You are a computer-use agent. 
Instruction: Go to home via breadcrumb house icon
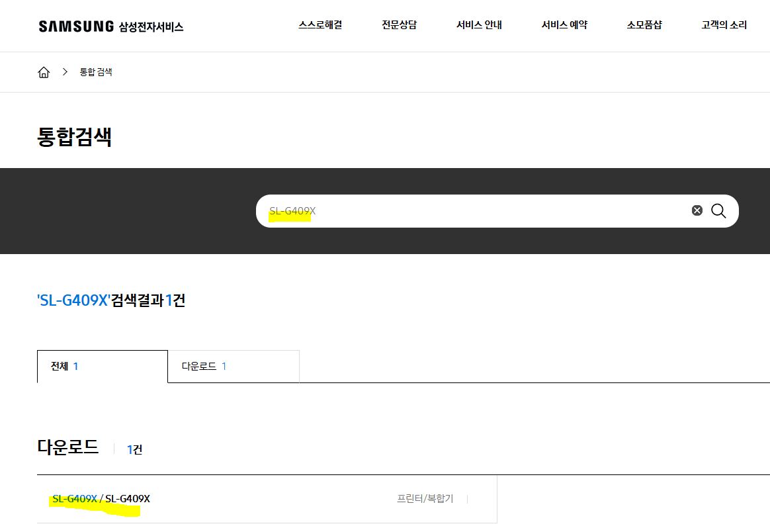click(x=44, y=72)
